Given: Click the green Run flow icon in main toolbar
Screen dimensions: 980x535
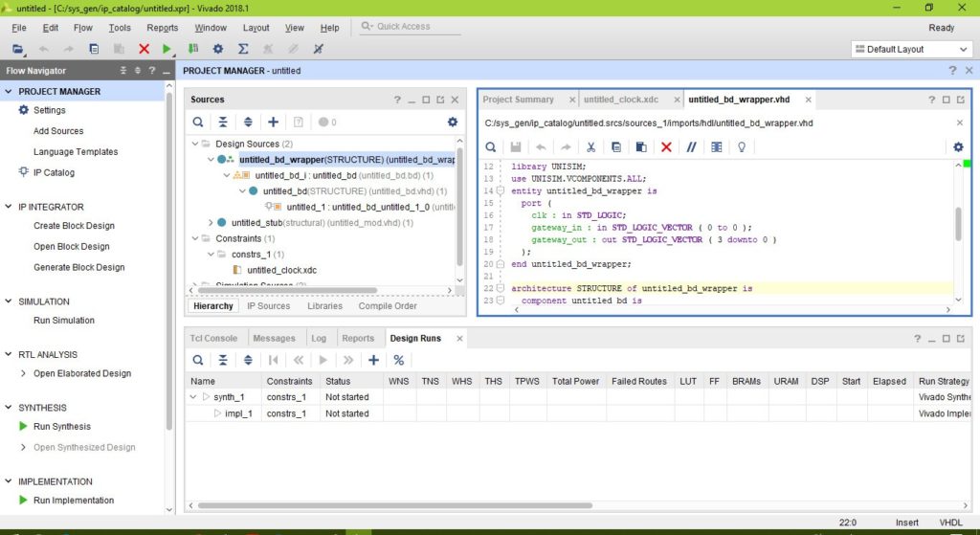Looking at the screenshot, I should [x=167, y=49].
